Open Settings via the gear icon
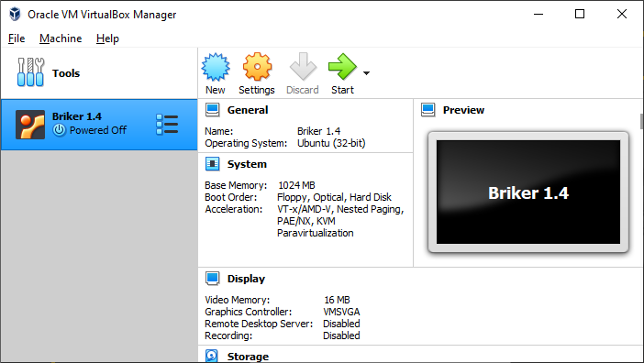The width and height of the screenshot is (644, 363). click(257, 66)
